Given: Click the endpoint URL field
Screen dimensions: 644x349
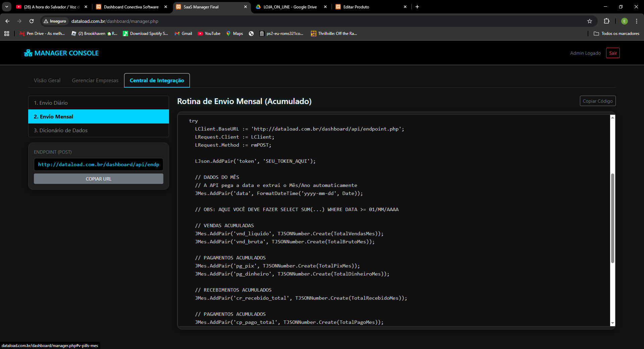Looking at the screenshot, I should [99, 164].
